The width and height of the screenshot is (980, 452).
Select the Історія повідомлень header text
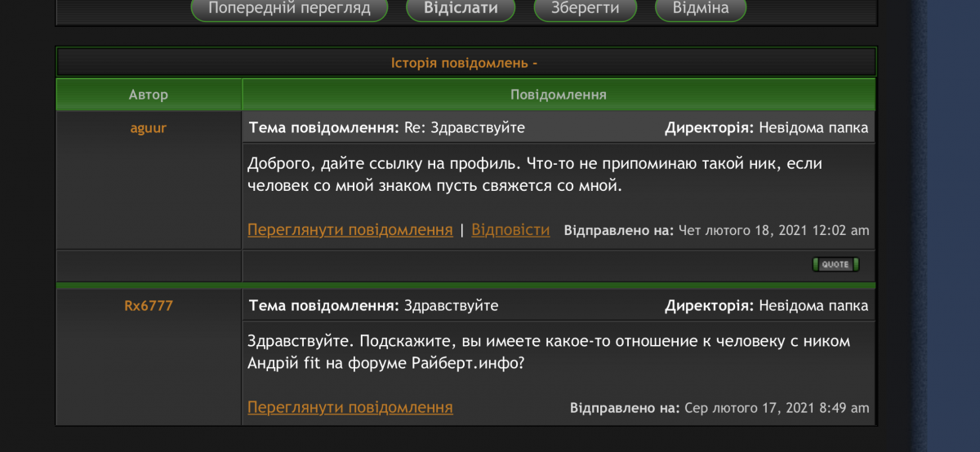tap(465, 63)
